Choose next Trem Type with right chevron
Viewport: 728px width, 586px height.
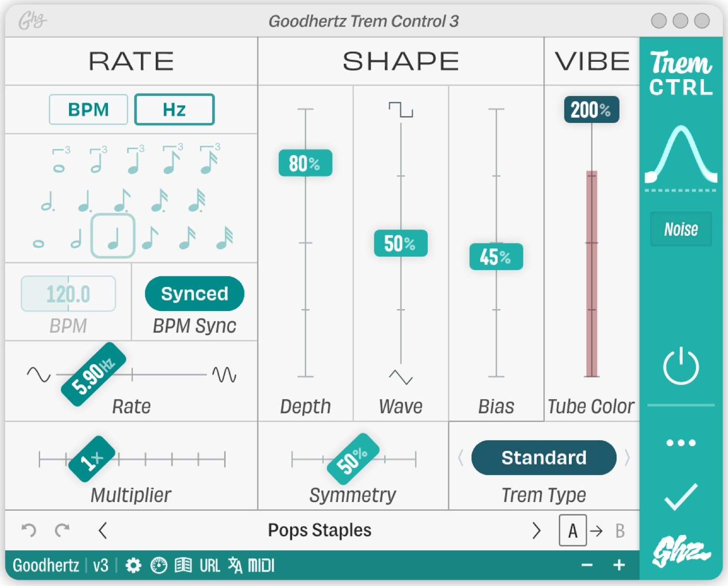pyautogui.click(x=627, y=458)
